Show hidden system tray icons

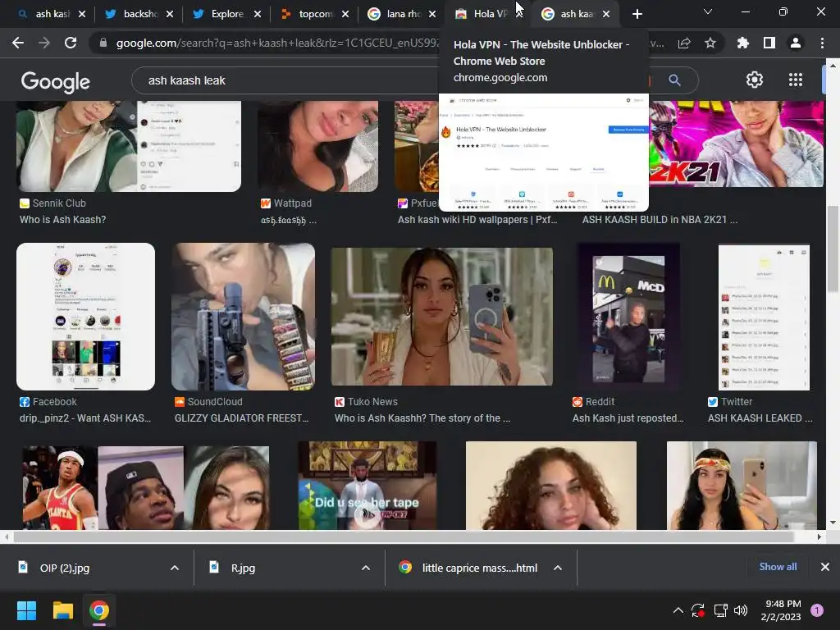pyautogui.click(x=678, y=610)
